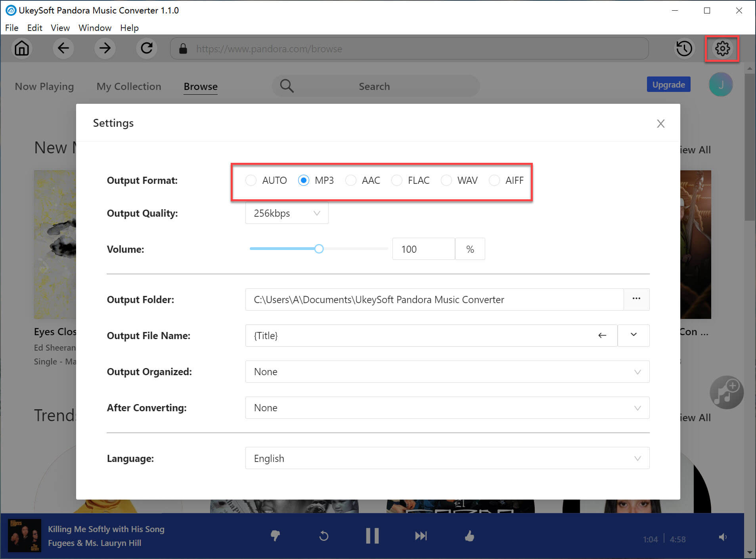Click the Output Folder path field
Screen dimensions: 756x559
pos(434,300)
